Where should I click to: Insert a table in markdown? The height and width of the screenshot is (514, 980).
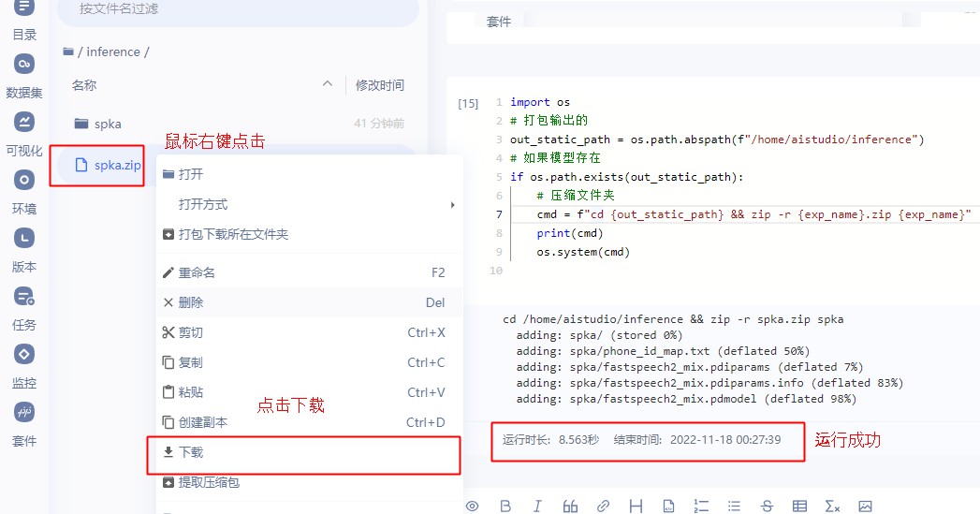[x=799, y=506]
